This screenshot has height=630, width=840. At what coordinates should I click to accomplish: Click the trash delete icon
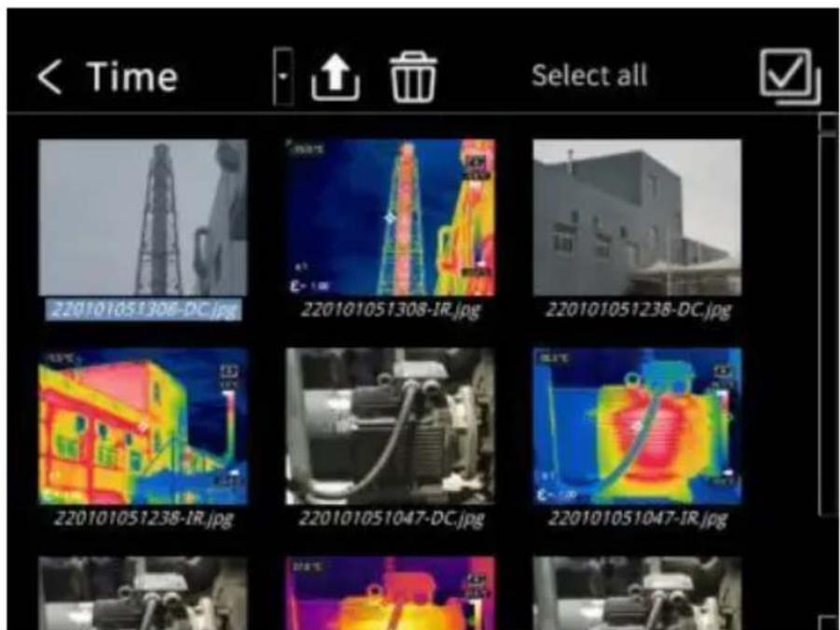point(413,76)
